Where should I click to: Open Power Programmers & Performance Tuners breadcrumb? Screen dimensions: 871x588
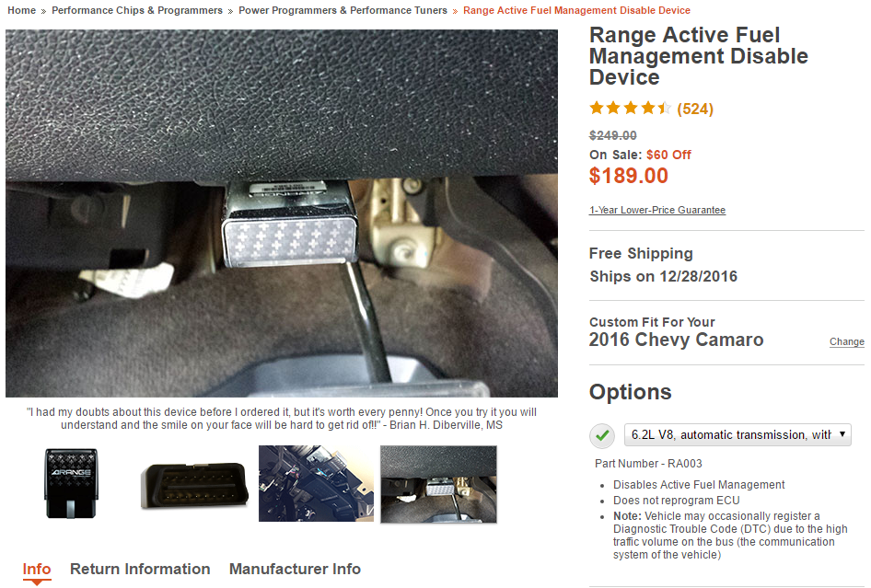pyautogui.click(x=343, y=10)
